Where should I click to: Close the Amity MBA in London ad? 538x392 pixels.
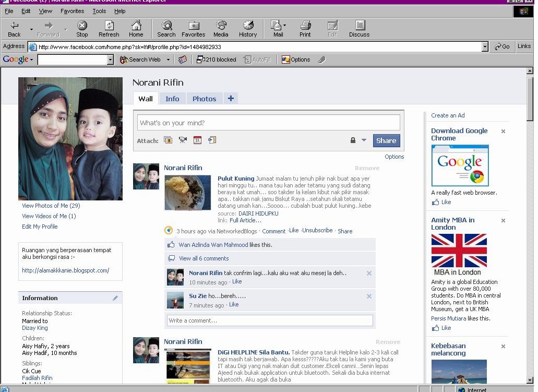504,220
